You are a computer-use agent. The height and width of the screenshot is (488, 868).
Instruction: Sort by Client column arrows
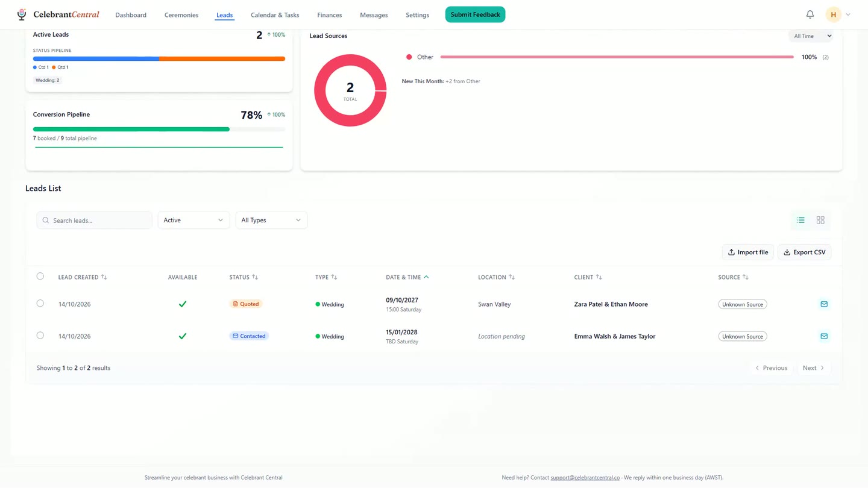[x=599, y=277]
